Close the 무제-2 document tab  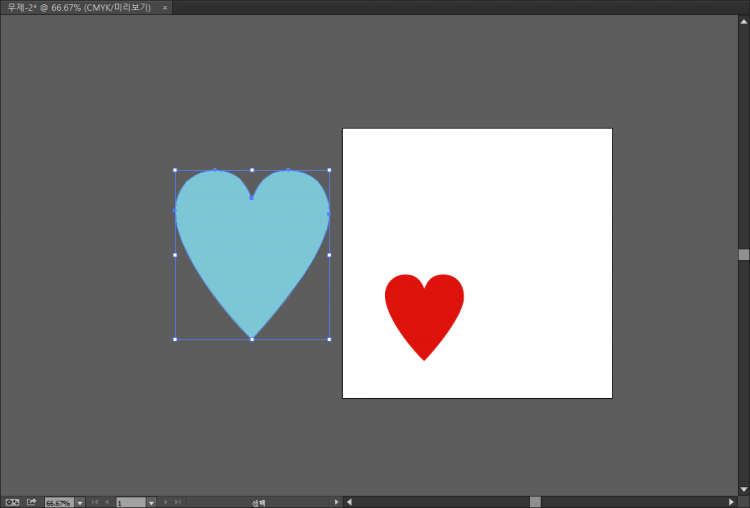click(x=165, y=7)
